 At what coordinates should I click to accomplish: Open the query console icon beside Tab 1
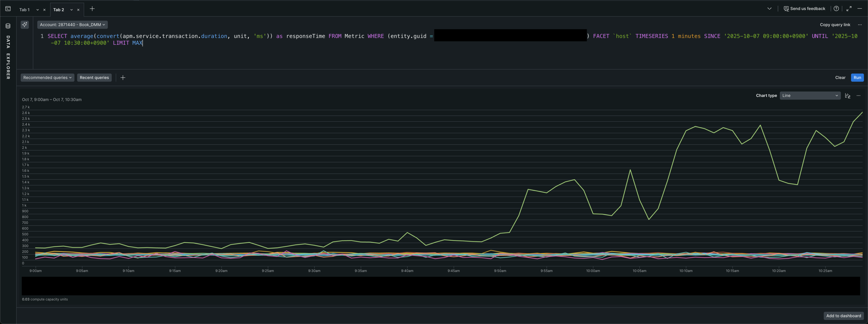8,9
